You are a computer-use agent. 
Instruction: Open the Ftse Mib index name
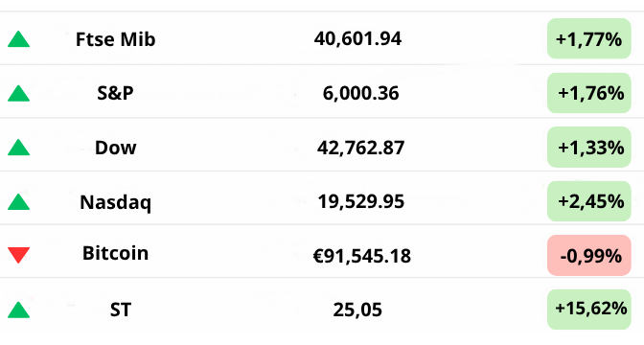tap(115, 39)
